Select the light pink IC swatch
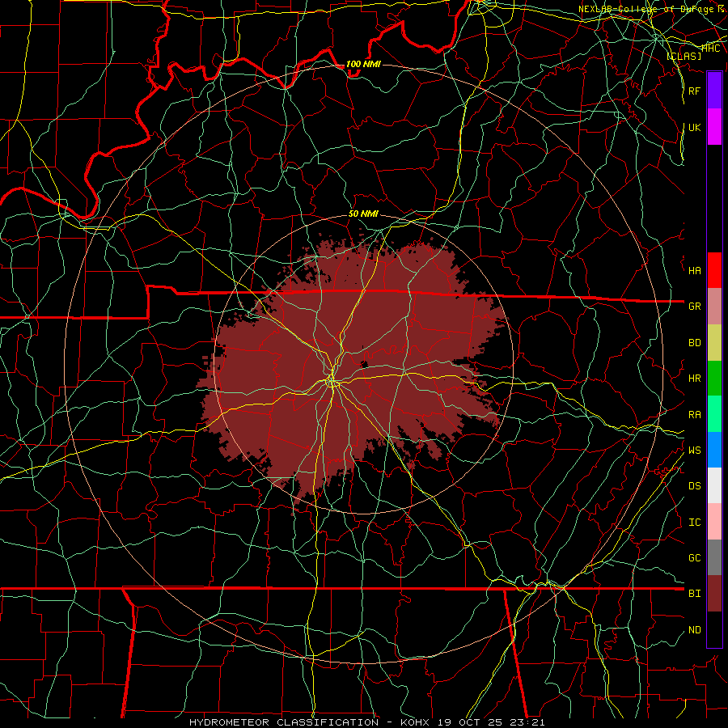Screen dimensions: 728x728 coord(714,522)
